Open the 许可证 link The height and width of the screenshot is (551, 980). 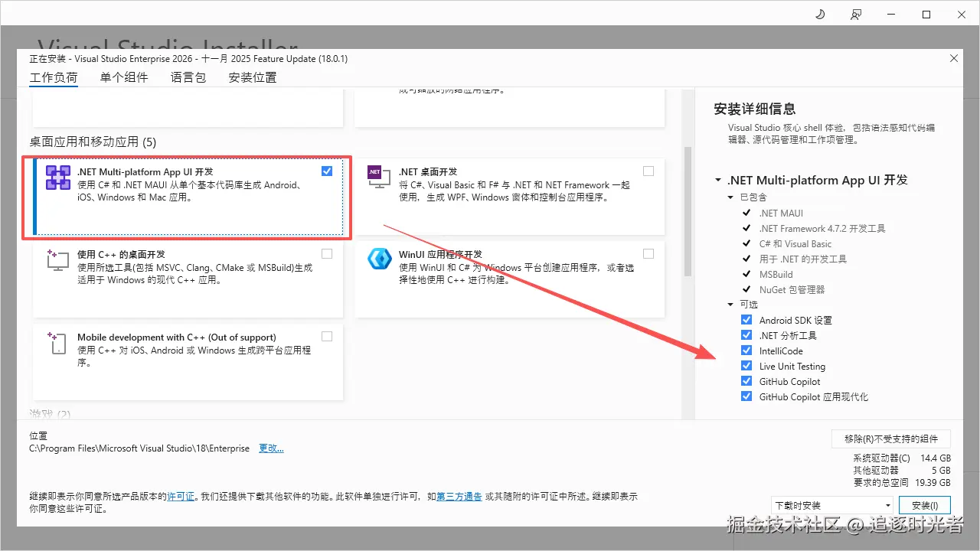click(x=181, y=497)
